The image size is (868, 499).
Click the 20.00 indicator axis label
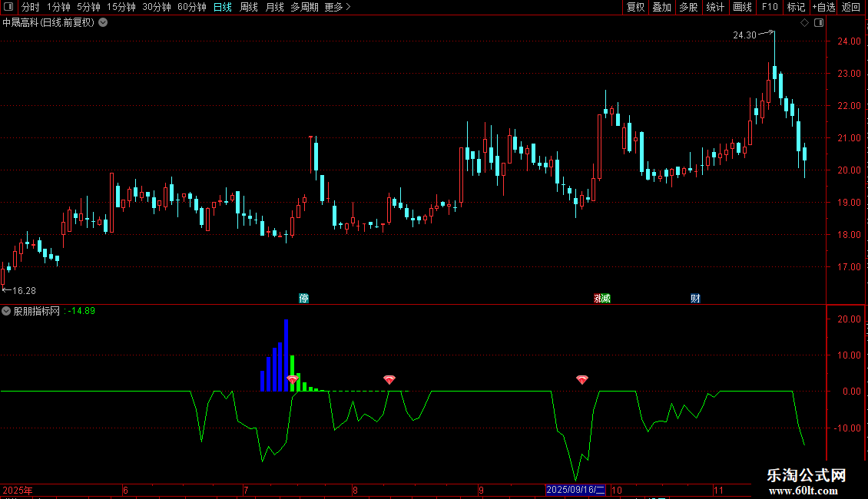(849, 319)
